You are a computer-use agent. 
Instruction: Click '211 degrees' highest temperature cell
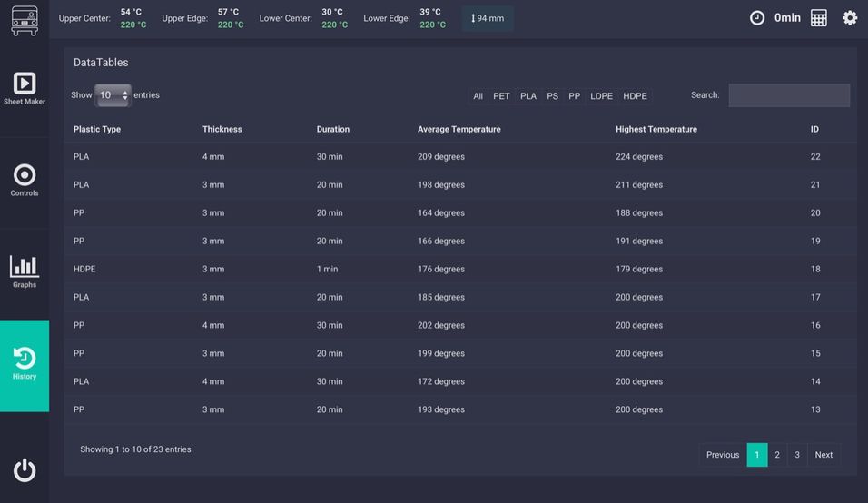(x=639, y=185)
